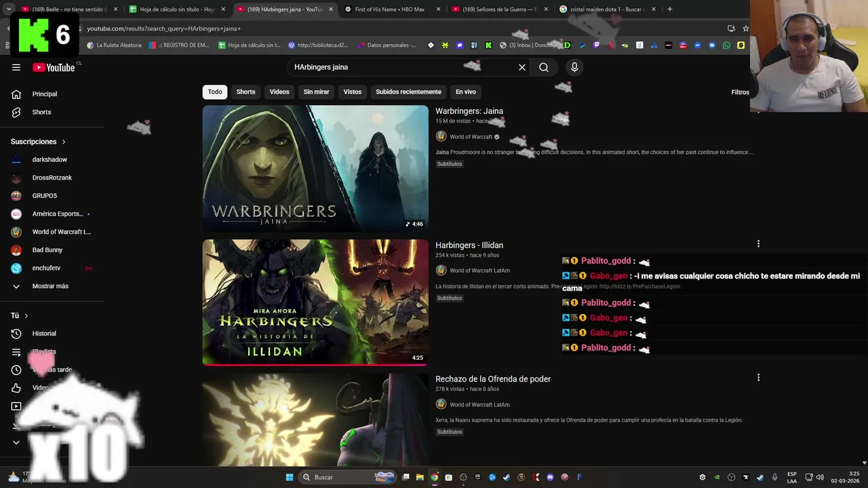
Task: Open the Rechazo de la Ofrenda thumbnail
Action: [x=315, y=420]
